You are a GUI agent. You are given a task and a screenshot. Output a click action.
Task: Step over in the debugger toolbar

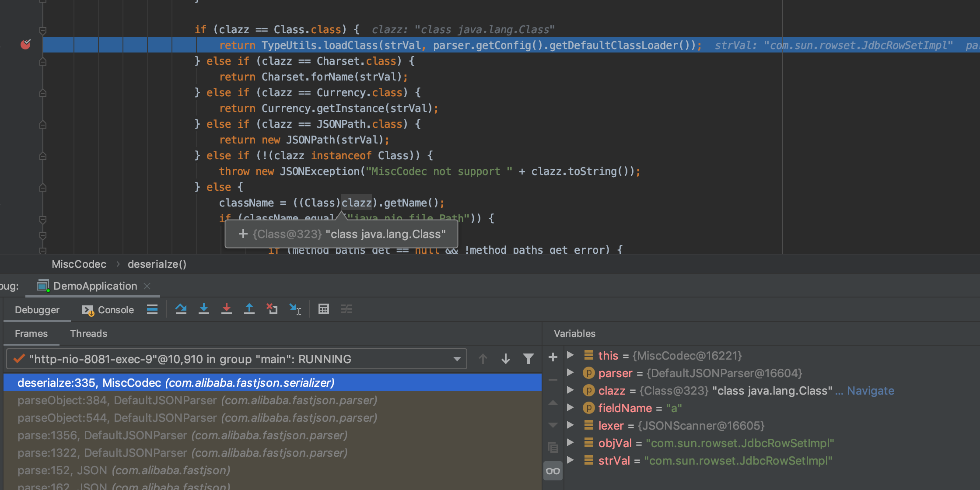(181, 309)
